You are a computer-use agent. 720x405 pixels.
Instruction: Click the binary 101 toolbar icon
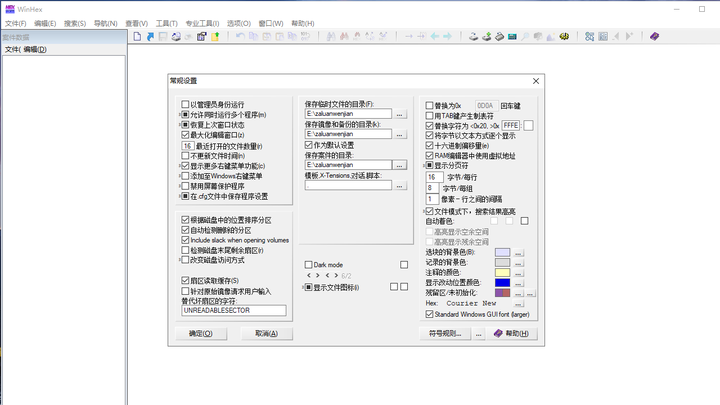[305, 36]
